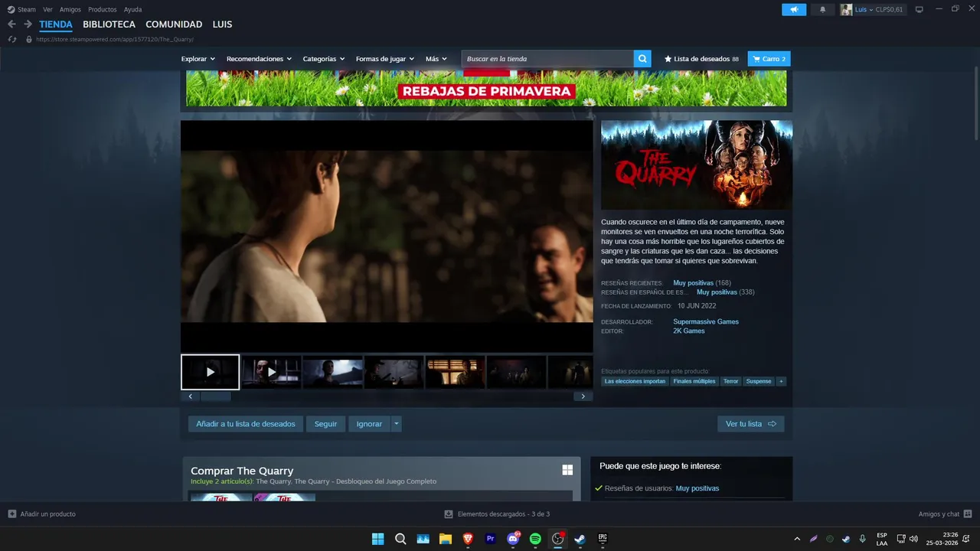Launch Brave browser from taskbar
Image resolution: width=980 pixels, height=551 pixels.
(468, 539)
